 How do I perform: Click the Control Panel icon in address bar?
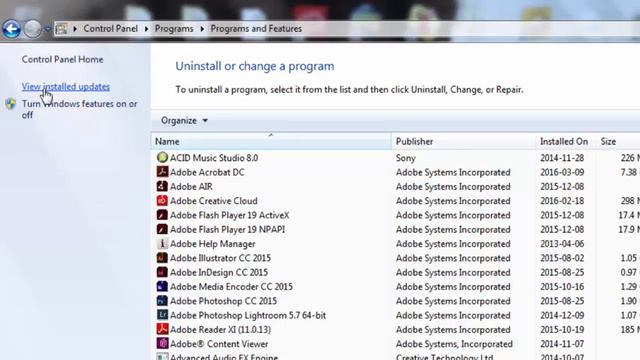tap(61, 29)
